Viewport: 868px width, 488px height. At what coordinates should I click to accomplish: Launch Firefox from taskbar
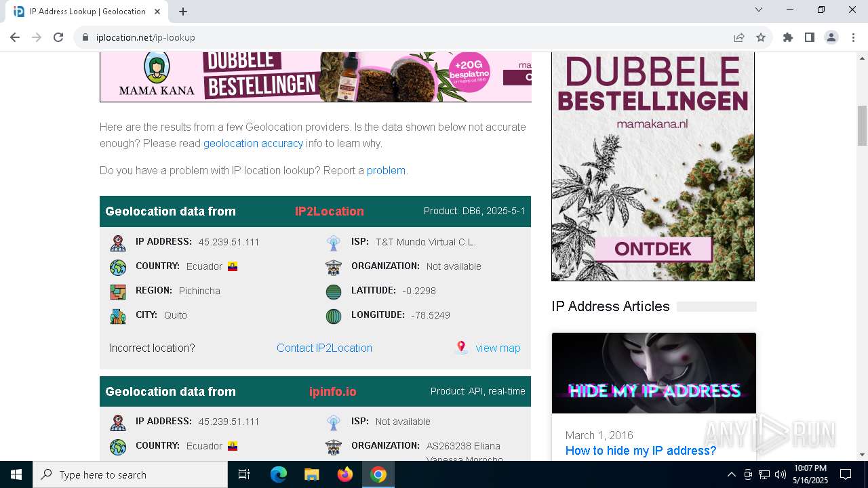point(345,474)
